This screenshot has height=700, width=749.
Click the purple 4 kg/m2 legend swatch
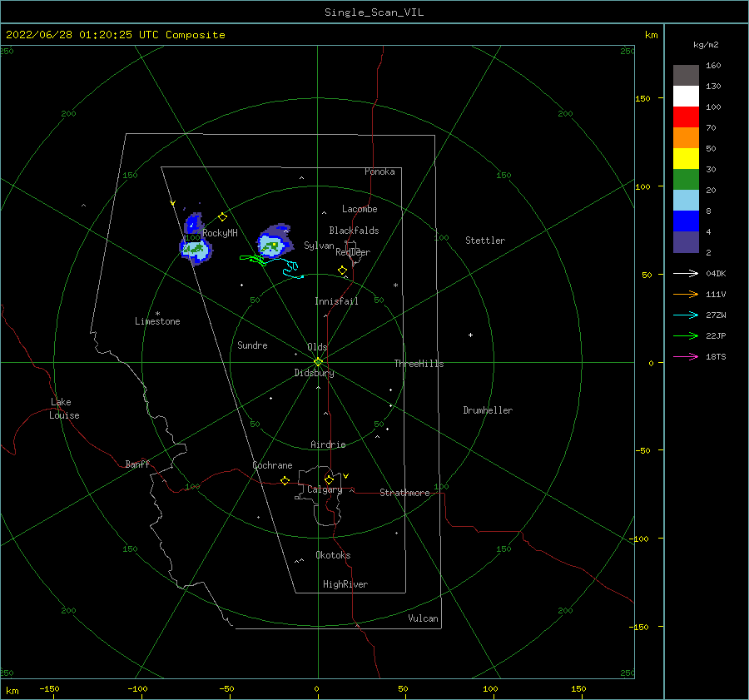pyautogui.click(x=686, y=241)
